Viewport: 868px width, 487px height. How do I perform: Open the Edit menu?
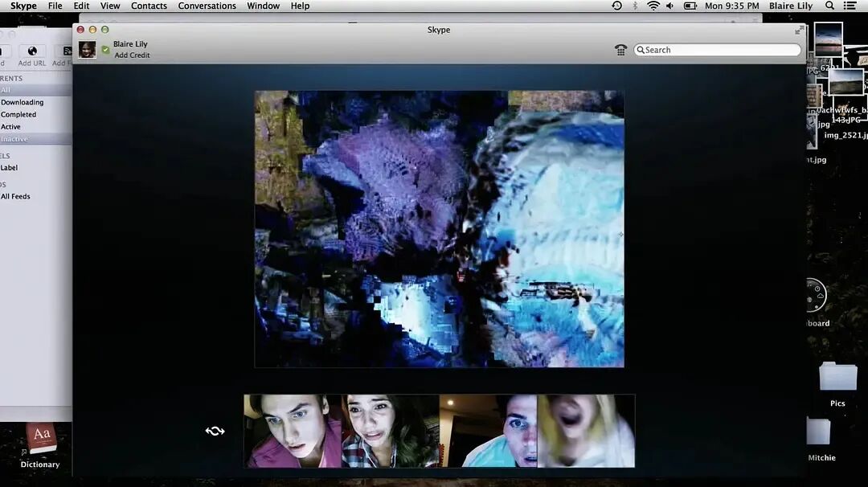tap(81, 6)
